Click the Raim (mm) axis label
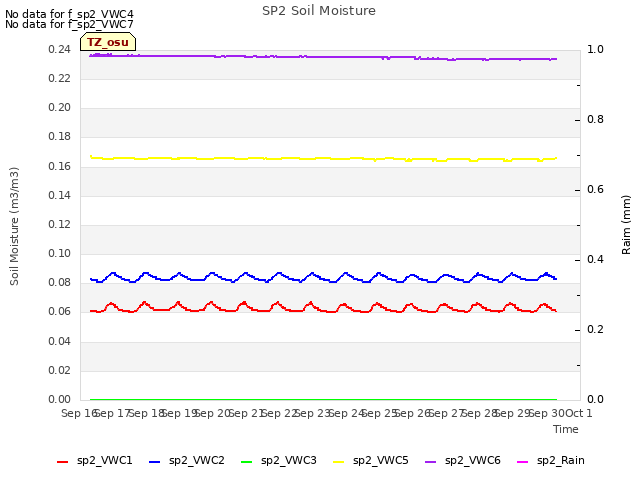640x480 pixels. click(626, 225)
